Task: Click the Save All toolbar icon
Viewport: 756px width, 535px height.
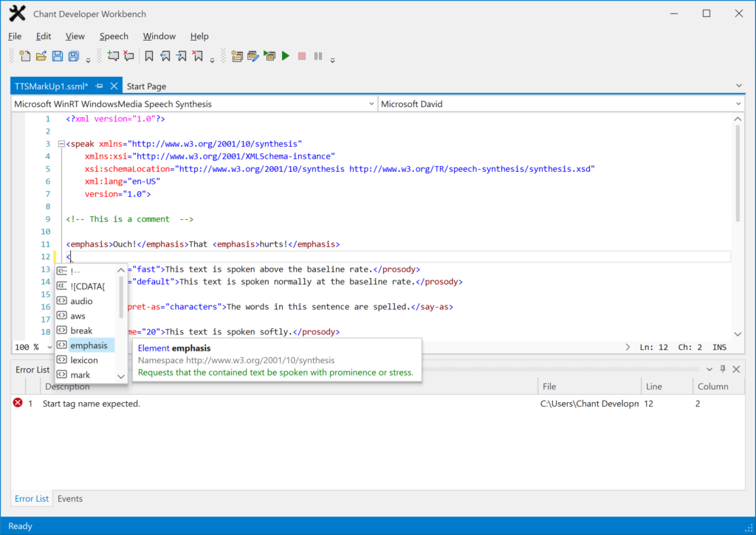Action: pos(73,56)
